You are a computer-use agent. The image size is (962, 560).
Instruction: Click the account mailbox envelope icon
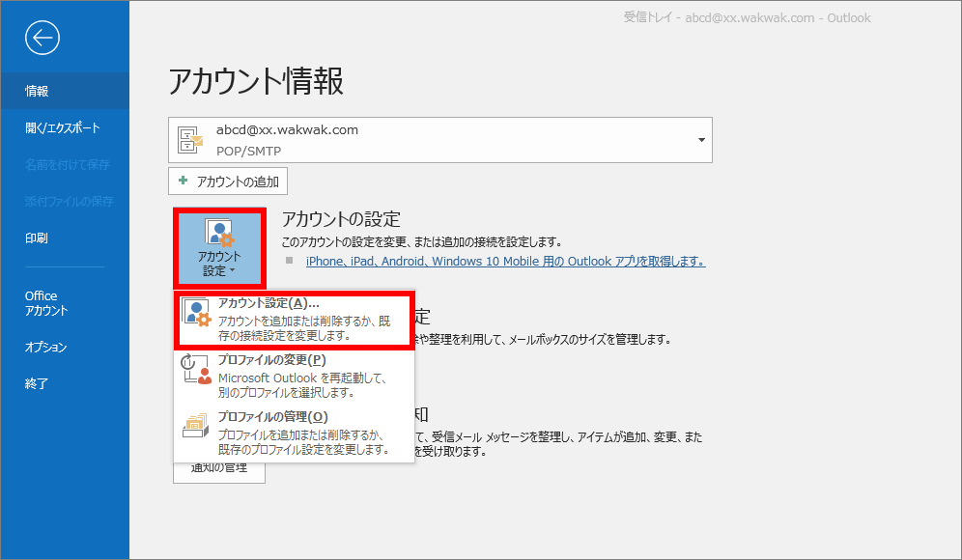(x=189, y=140)
